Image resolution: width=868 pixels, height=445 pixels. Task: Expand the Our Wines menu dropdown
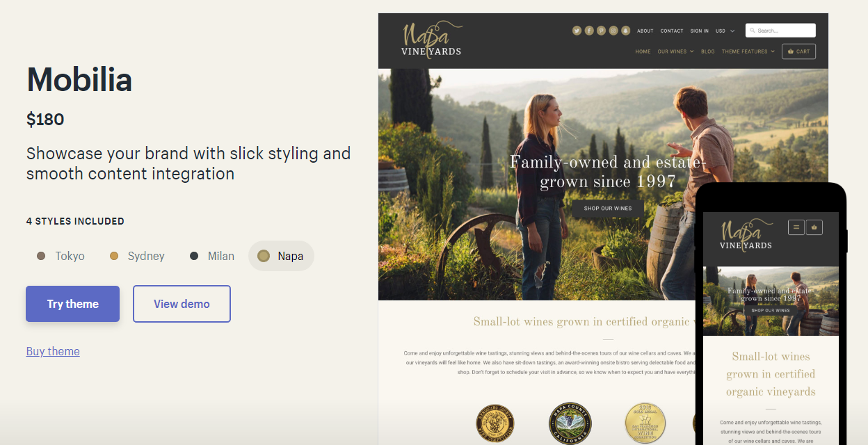click(x=675, y=51)
